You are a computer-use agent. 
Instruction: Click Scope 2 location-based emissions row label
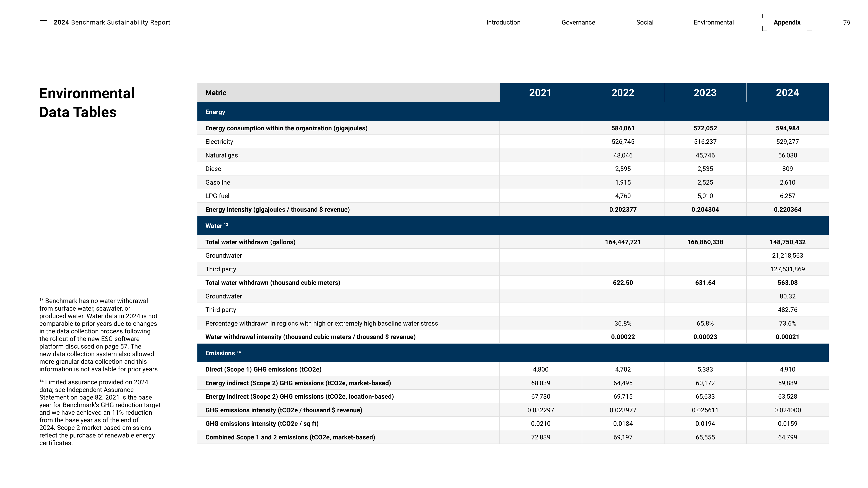pos(299,396)
